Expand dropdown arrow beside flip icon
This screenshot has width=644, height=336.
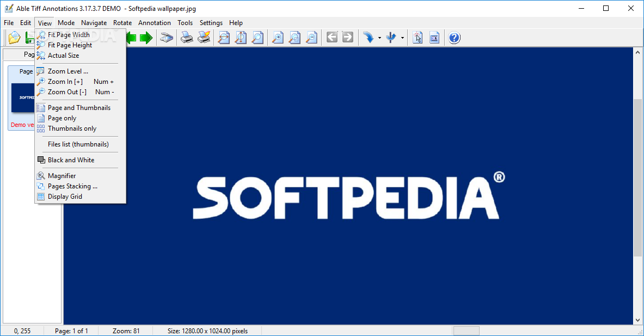[402, 38]
